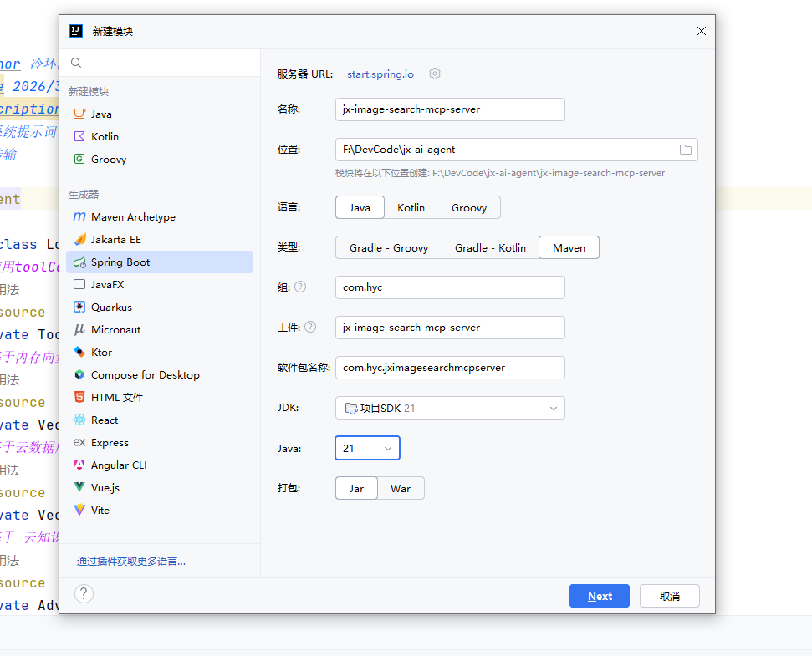Viewport: 812px width, 656px height.
Task: Click the 组 group field com.hyc
Action: (450, 287)
